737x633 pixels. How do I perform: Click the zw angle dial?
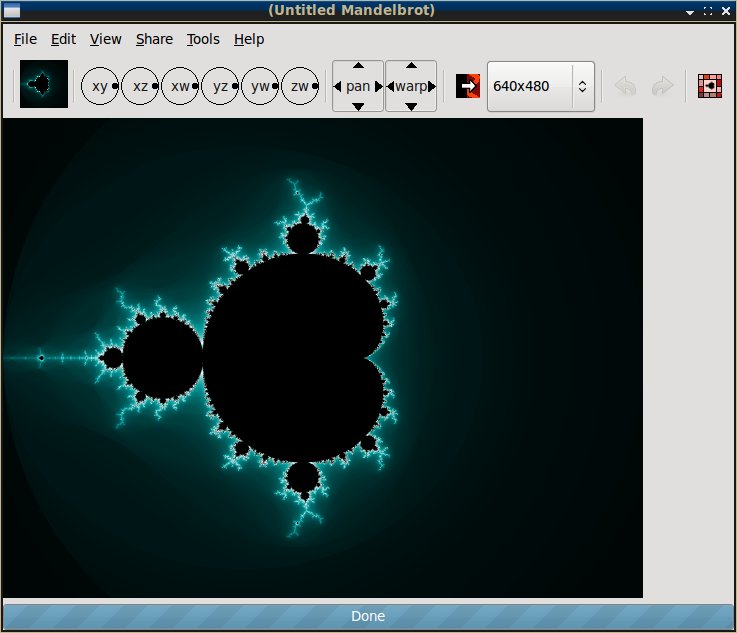pos(300,86)
